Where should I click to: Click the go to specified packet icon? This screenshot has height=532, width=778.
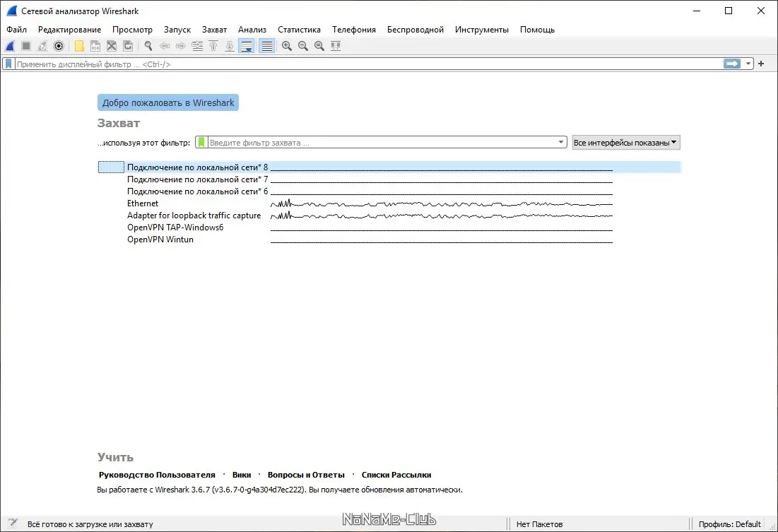[197, 46]
